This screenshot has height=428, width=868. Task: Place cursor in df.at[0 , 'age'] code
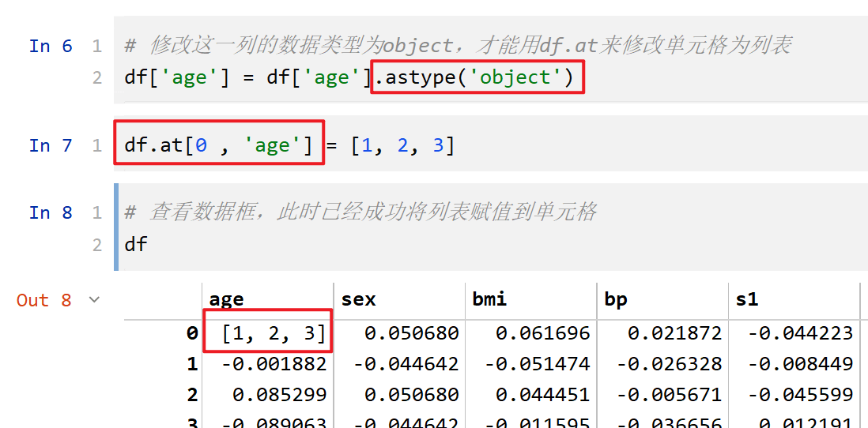pos(218,145)
